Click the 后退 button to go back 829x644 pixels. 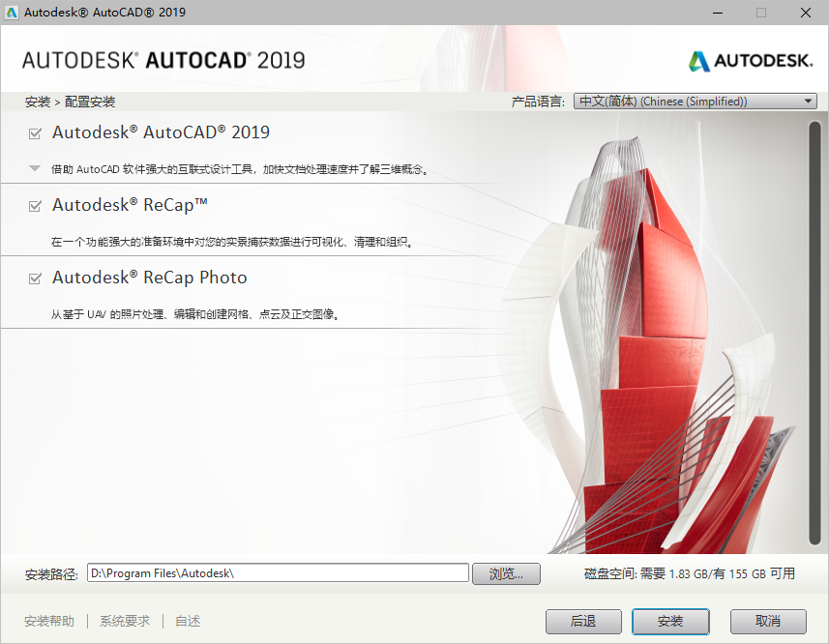583,622
